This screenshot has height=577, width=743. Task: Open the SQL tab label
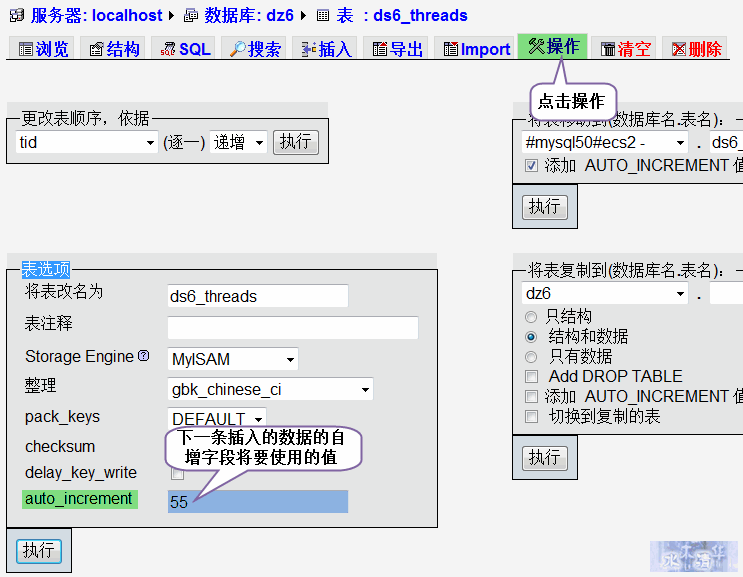tap(195, 49)
